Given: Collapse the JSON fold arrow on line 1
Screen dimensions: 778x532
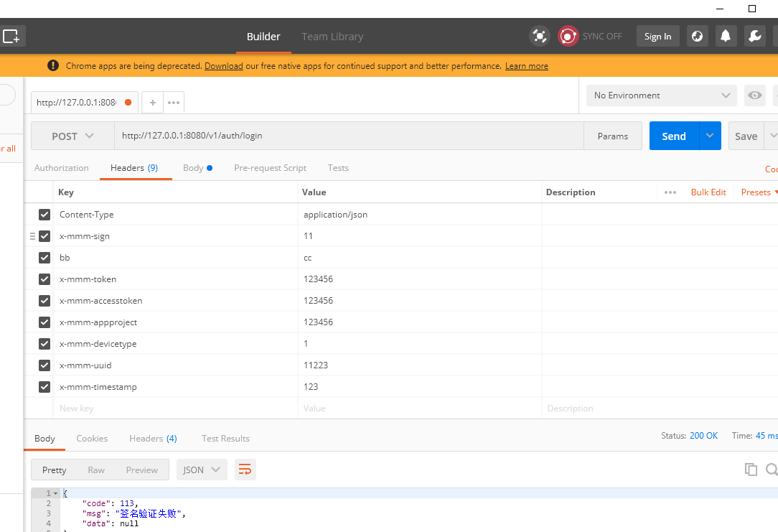Looking at the screenshot, I should tap(55, 493).
